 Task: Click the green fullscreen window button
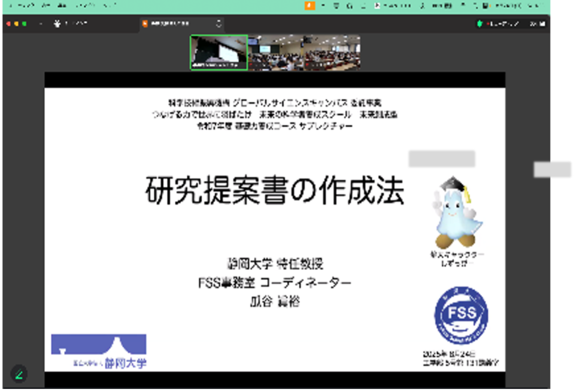(25, 24)
